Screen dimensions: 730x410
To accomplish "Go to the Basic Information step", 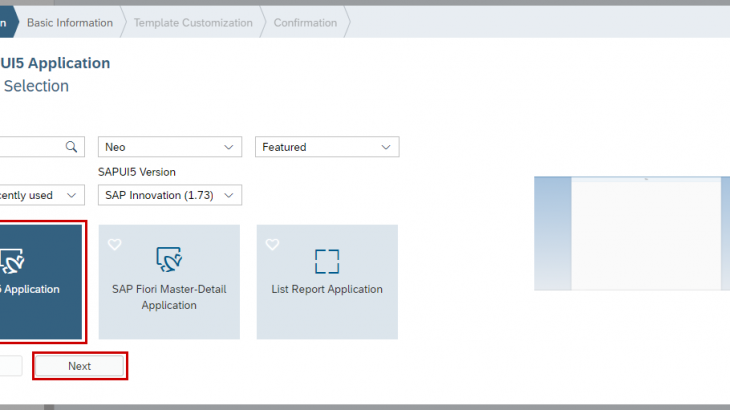I will coord(69,22).
